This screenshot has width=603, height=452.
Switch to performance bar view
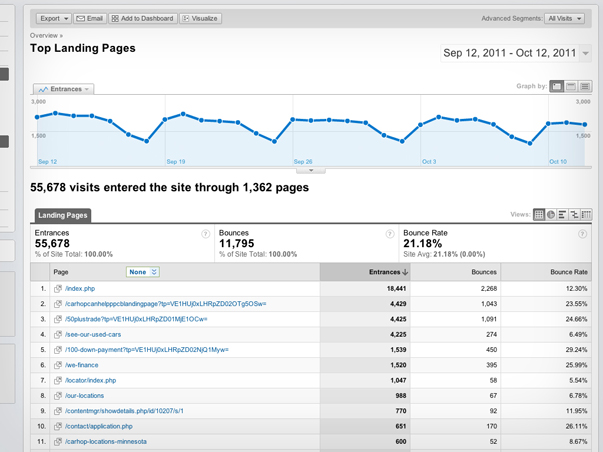(563, 215)
